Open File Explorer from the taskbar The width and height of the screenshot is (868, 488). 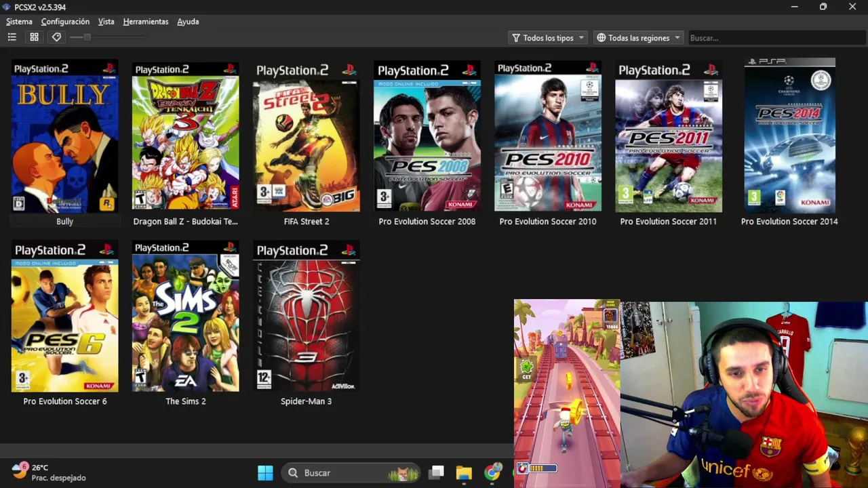464,472
